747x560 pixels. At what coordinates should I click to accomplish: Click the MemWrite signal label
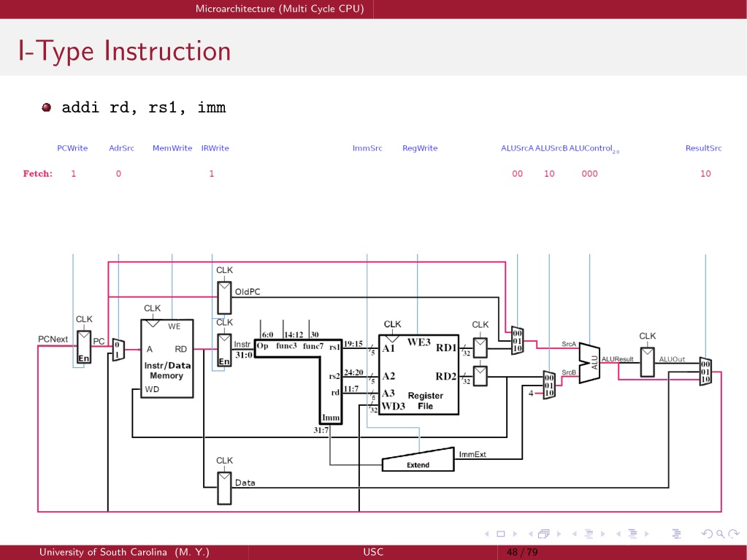click(x=172, y=148)
